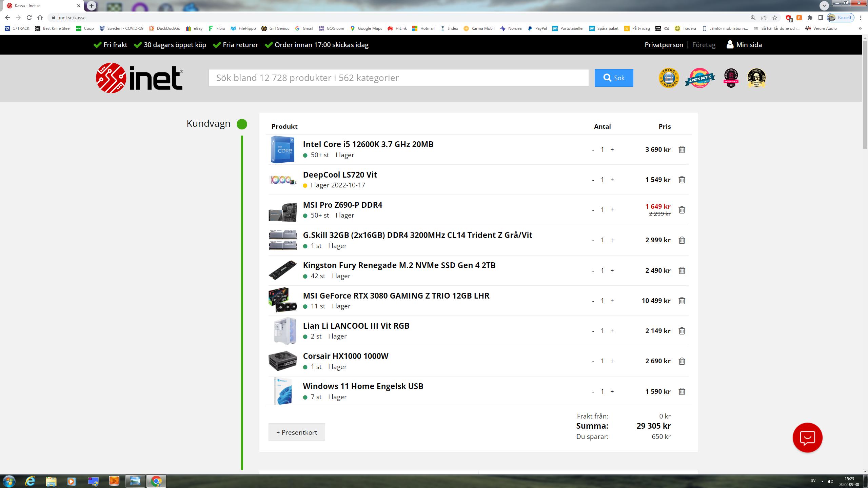Select Privatperson customer type
868x488 pixels.
pos(664,45)
